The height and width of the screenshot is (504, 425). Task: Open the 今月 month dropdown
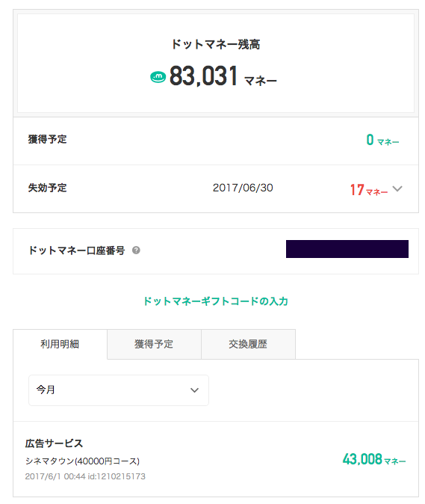[x=119, y=390]
